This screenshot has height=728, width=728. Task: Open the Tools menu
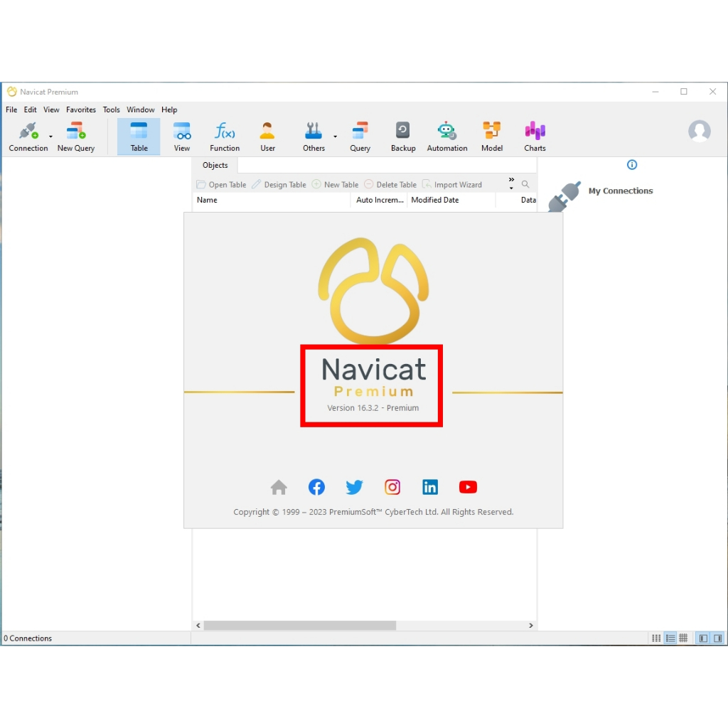click(x=111, y=109)
